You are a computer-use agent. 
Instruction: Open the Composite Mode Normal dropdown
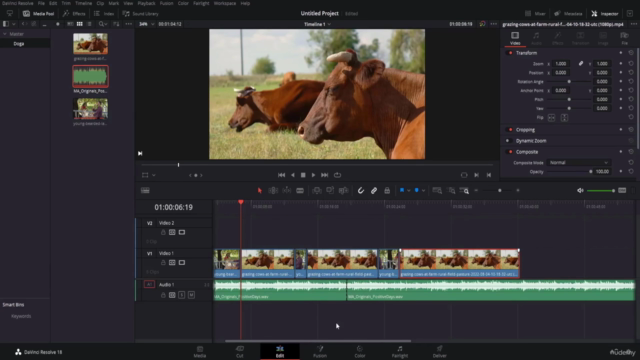[x=579, y=162]
